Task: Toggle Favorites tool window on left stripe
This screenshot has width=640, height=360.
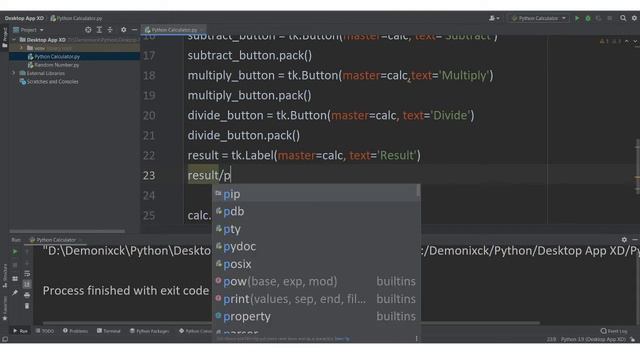Action: coord(4,308)
